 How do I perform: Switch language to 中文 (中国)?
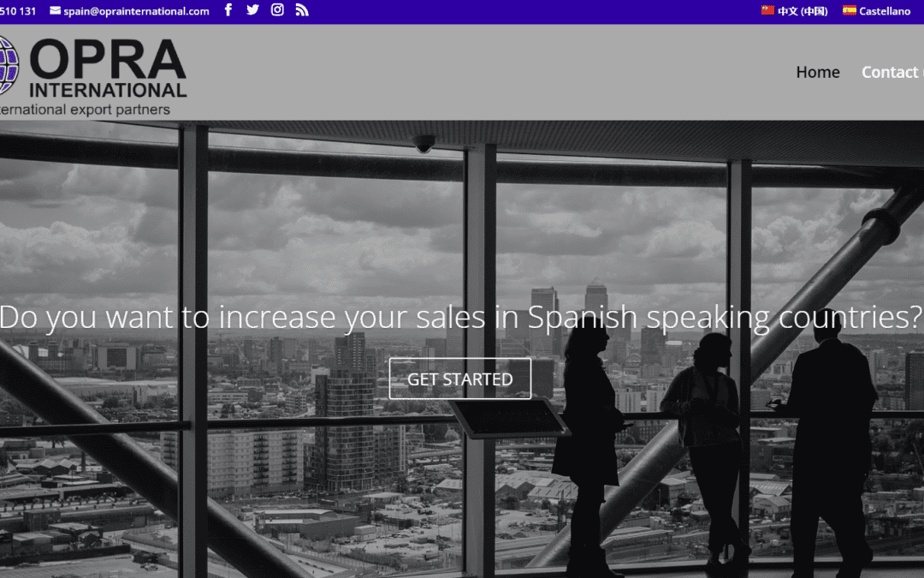[x=802, y=11]
